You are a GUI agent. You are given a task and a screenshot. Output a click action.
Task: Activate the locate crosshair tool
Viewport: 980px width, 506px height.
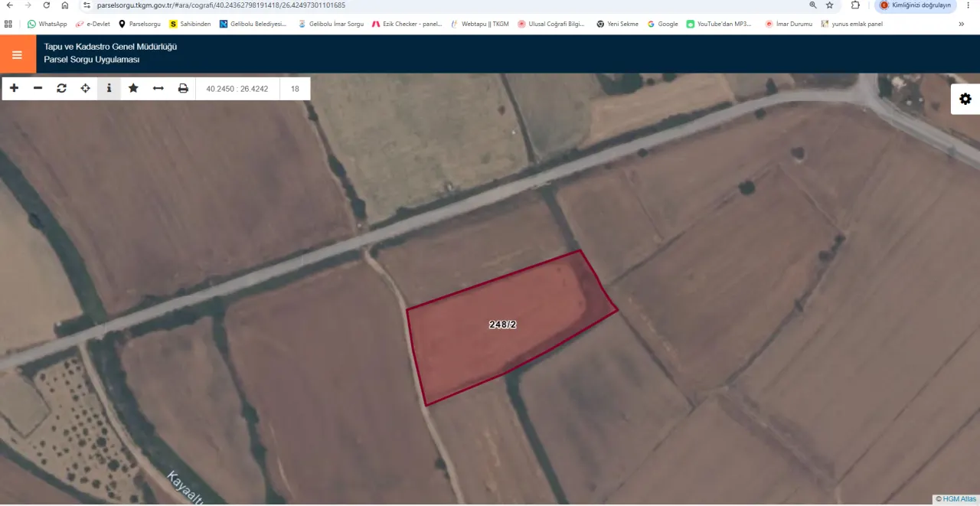coord(85,88)
